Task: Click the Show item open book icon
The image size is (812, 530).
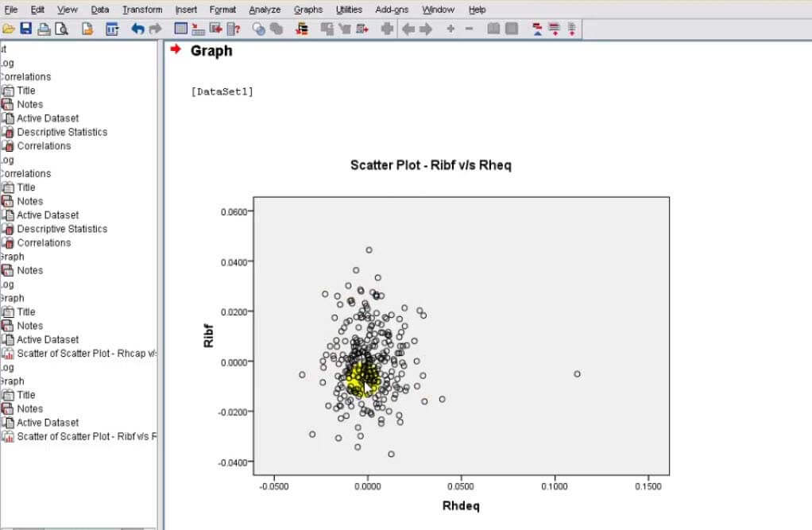Action: pos(493,29)
